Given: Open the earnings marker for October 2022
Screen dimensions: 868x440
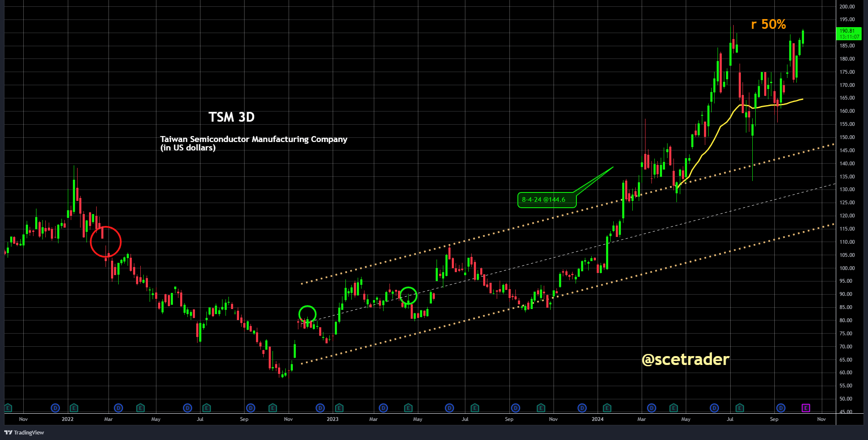Looking at the screenshot, I should click(273, 408).
